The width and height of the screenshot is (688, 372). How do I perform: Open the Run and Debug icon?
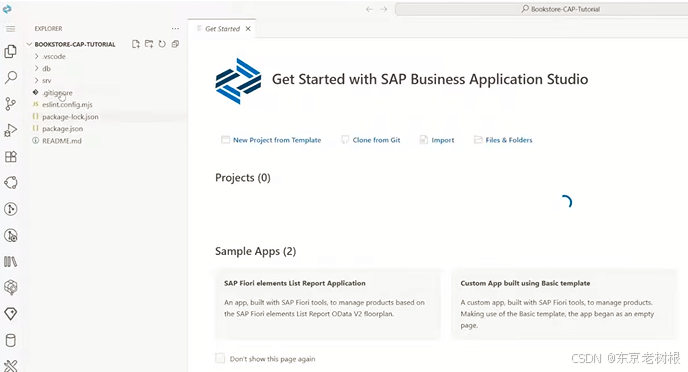tap(11, 130)
